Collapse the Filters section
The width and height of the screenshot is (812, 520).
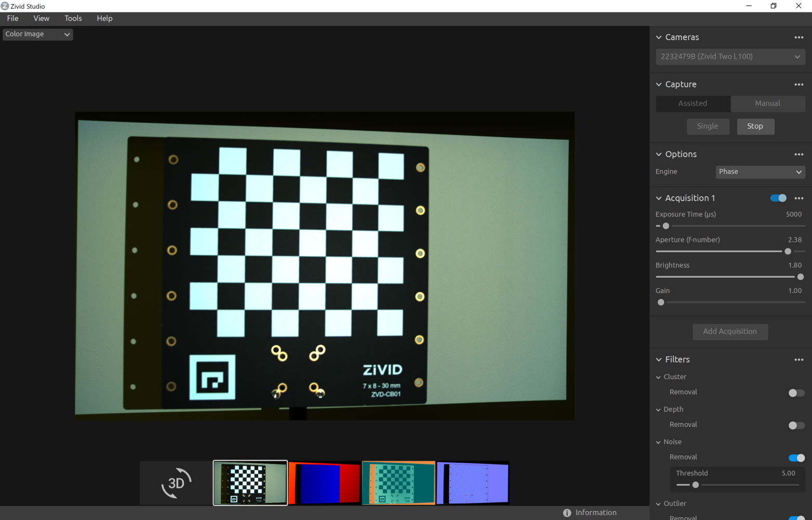[x=659, y=360]
